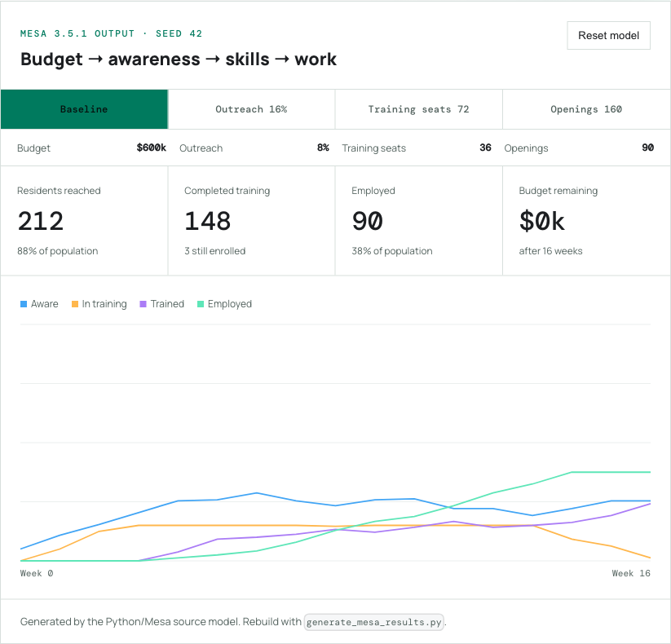Open the Openings 160 scenario tab
671x644 pixels.
[x=586, y=109]
